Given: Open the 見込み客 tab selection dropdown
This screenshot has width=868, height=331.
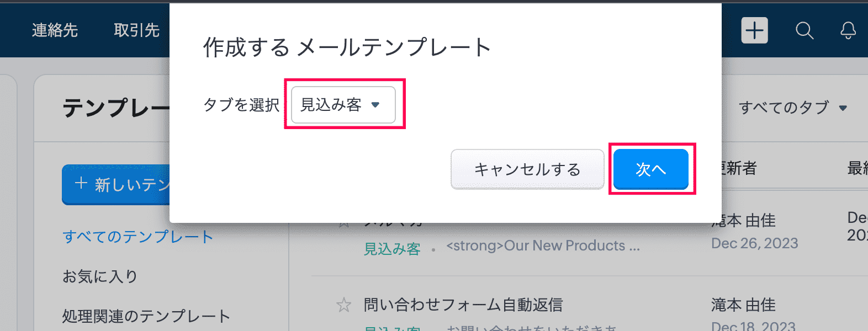Looking at the screenshot, I should click(343, 105).
